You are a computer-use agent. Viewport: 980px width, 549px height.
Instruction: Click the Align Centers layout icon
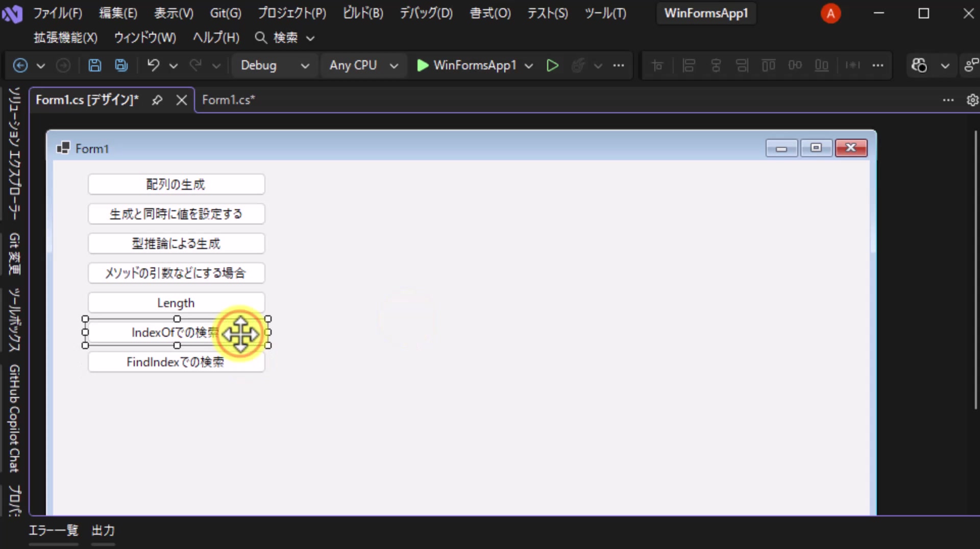716,65
